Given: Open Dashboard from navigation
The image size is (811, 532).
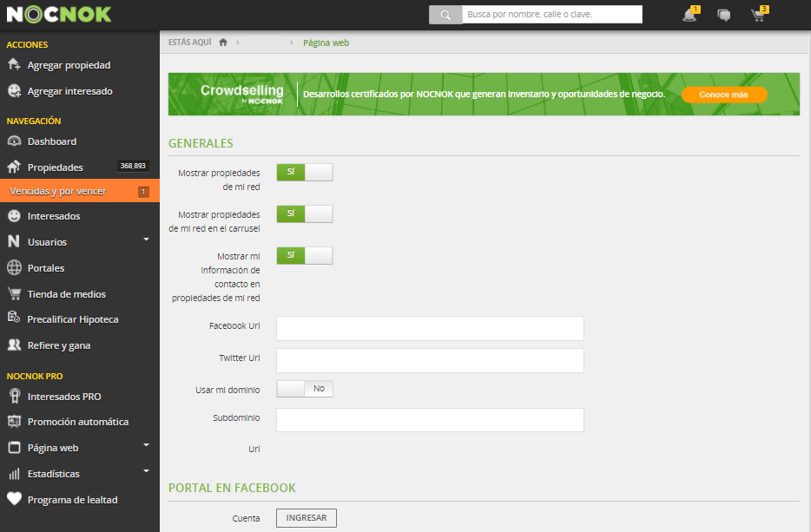Looking at the screenshot, I should 52,141.
